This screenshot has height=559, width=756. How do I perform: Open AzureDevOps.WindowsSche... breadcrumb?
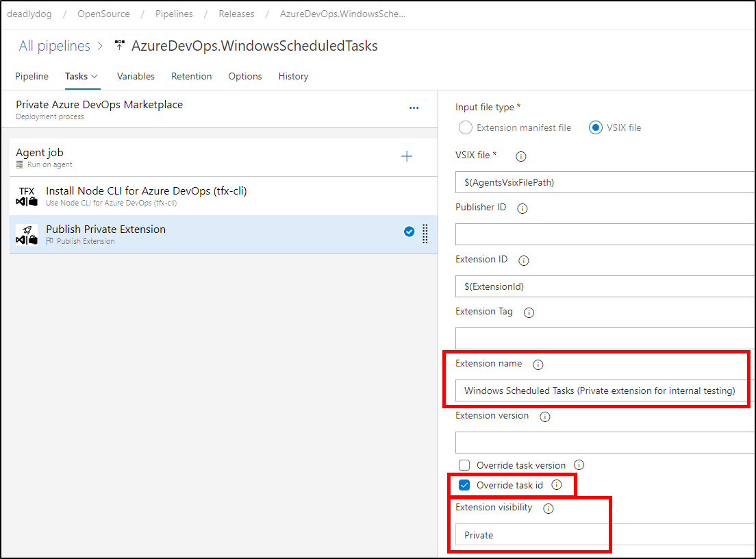(x=343, y=14)
